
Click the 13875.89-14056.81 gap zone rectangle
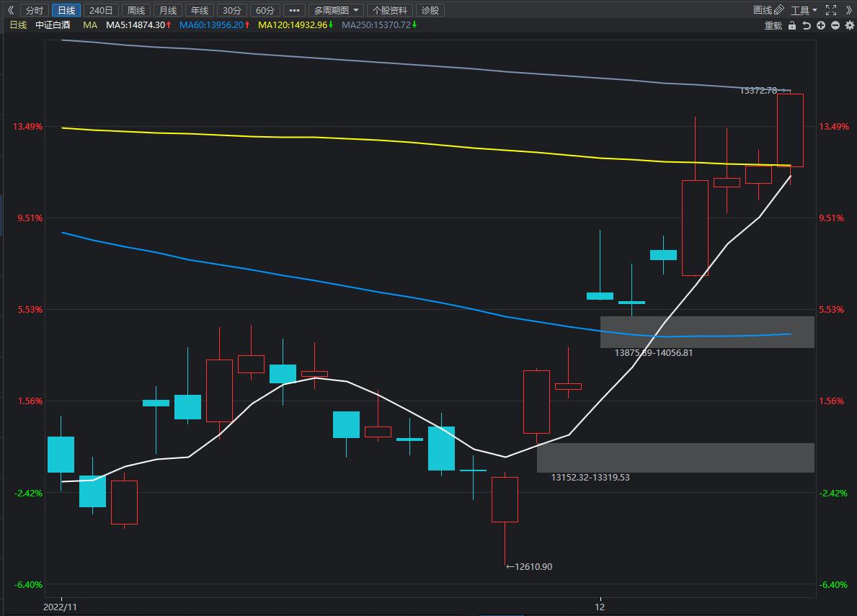pos(706,331)
